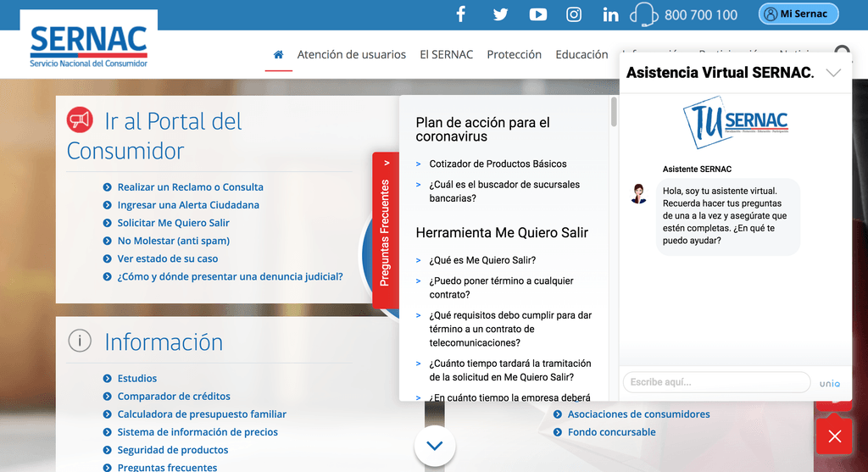Image resolution: width=868 pixels, height=472 pixels.
Task: Open SERNAC YouTube channel icon
Action: click(537, 14)
